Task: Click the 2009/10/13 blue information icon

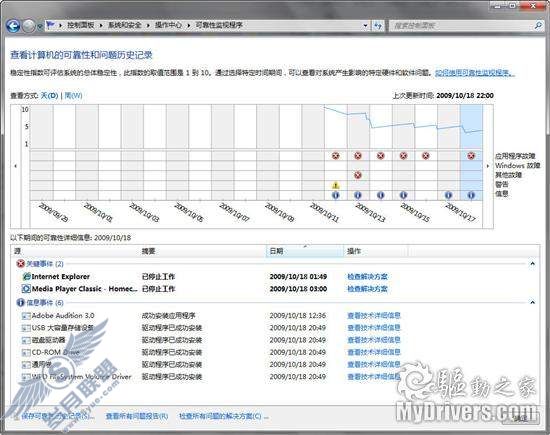Action: [358, 195]
